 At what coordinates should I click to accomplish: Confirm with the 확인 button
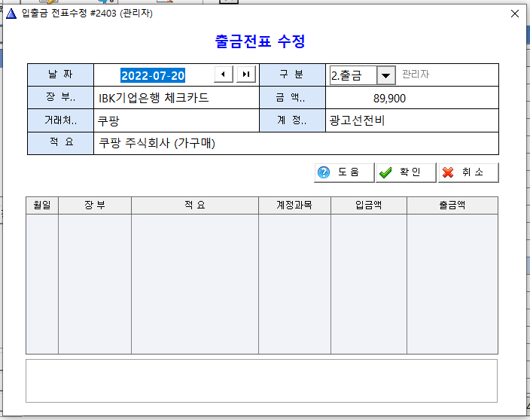406,172
